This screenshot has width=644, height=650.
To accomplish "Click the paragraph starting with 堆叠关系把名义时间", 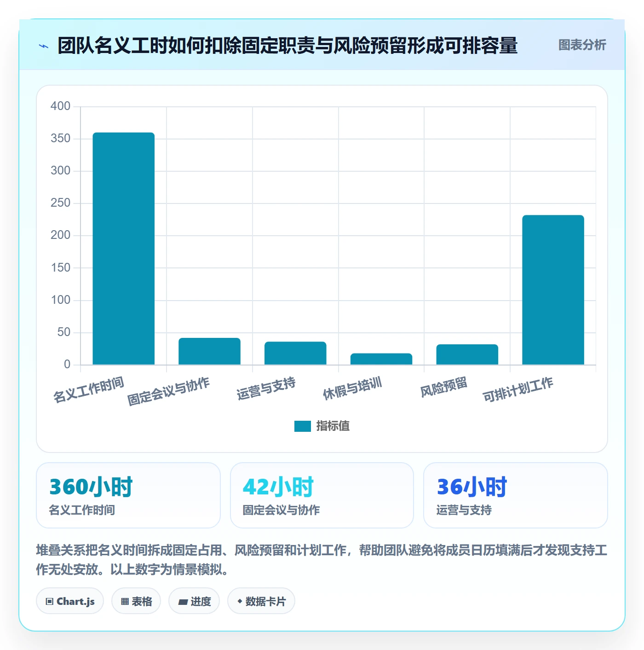I will 322,560.
